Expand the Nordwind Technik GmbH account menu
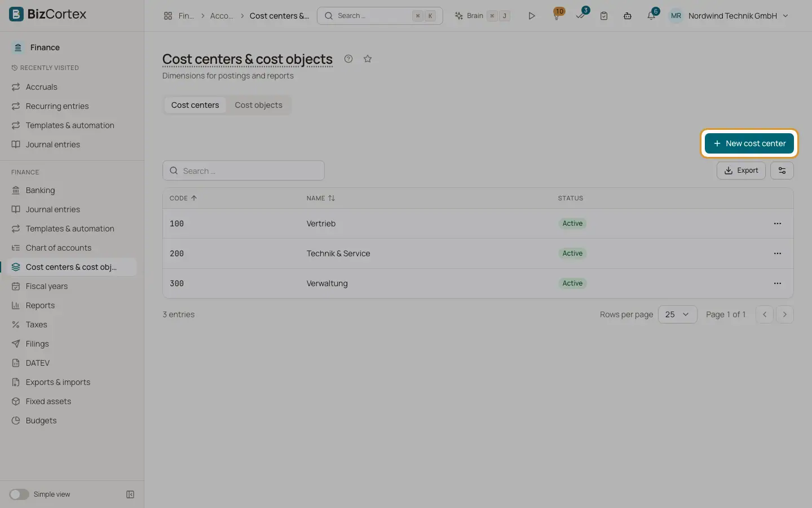The height and width of the screenshot is (508, 812). click(x=729, y=16)
